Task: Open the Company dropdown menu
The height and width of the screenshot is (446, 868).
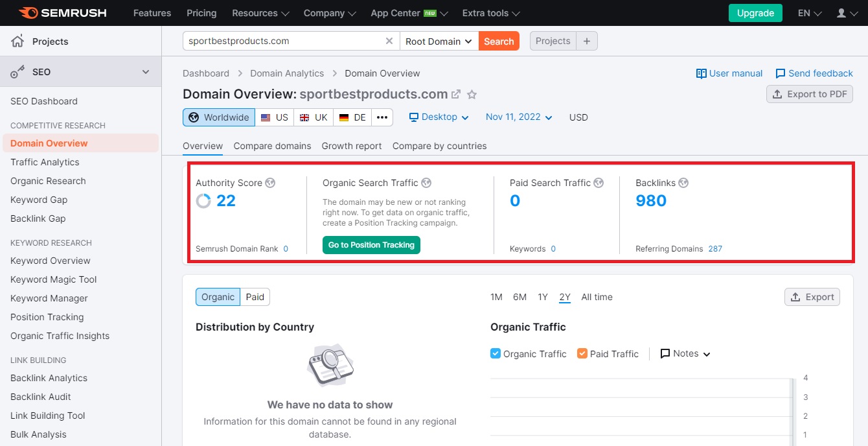Action: point(330,13)
